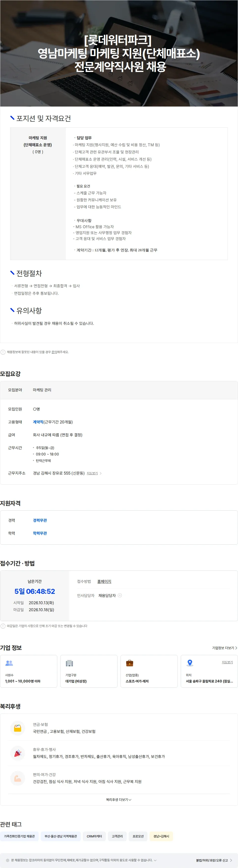This screenshot has width=238, height=868.
Task: Click the 학력무관 link
Action: click(x=40, y=533)
